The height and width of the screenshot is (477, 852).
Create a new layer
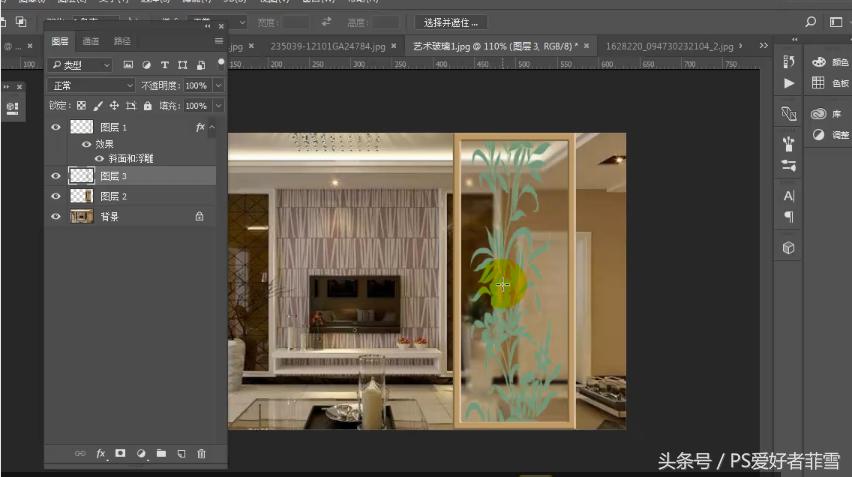[181, 454]
